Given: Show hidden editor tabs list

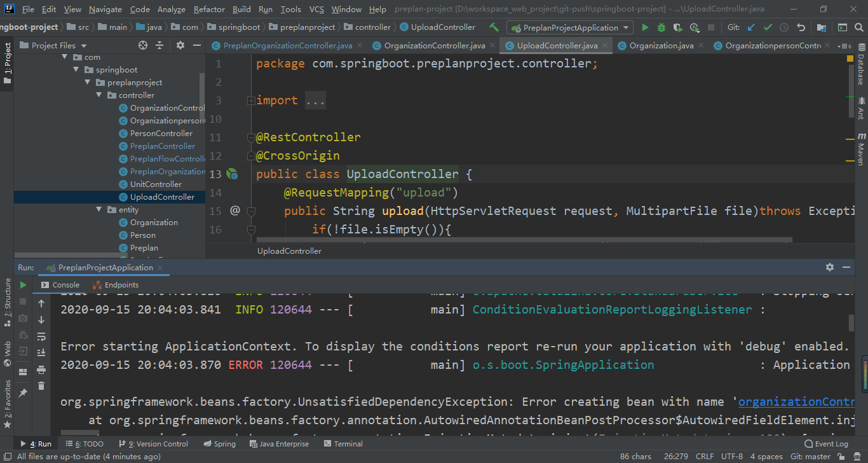Looking at the screenshot, I should pos(844,46).
